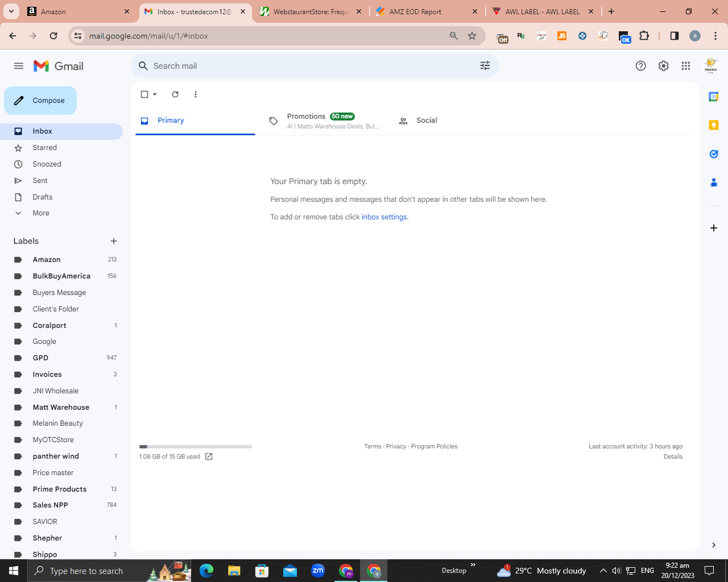728x582 pixels.
Task: Toggle Chrome side panel button
Action: (x=675, y=36)
